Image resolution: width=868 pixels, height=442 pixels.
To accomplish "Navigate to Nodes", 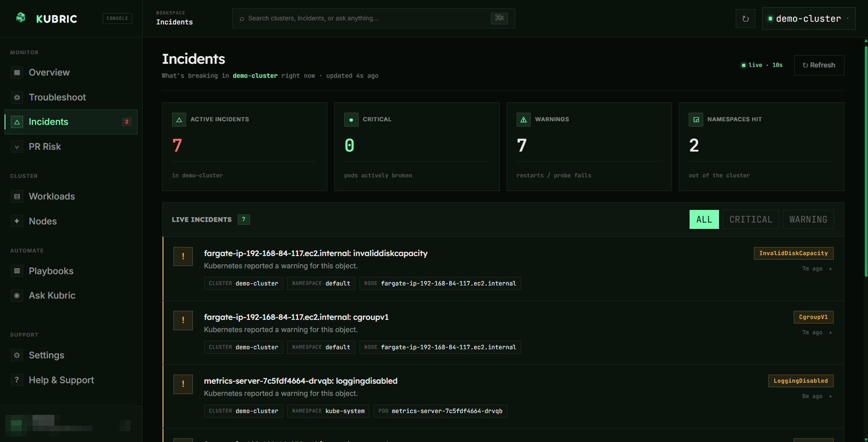I will [71, 221].
